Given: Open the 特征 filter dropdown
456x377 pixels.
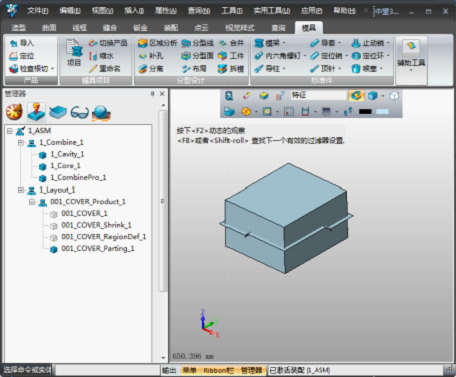Looking at the screenshot, I should [x=318, y=95].
